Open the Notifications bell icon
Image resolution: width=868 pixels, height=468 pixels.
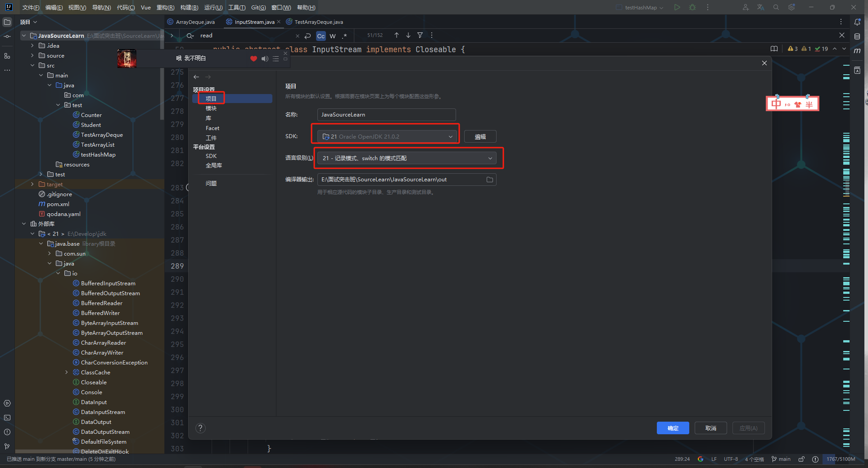coord(857,22)
